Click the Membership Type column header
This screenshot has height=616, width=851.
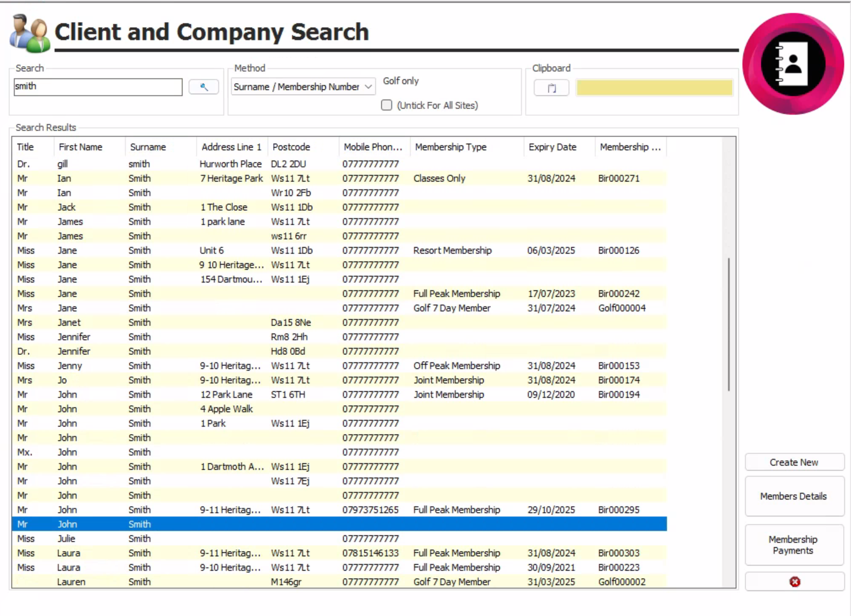[467, 147]
